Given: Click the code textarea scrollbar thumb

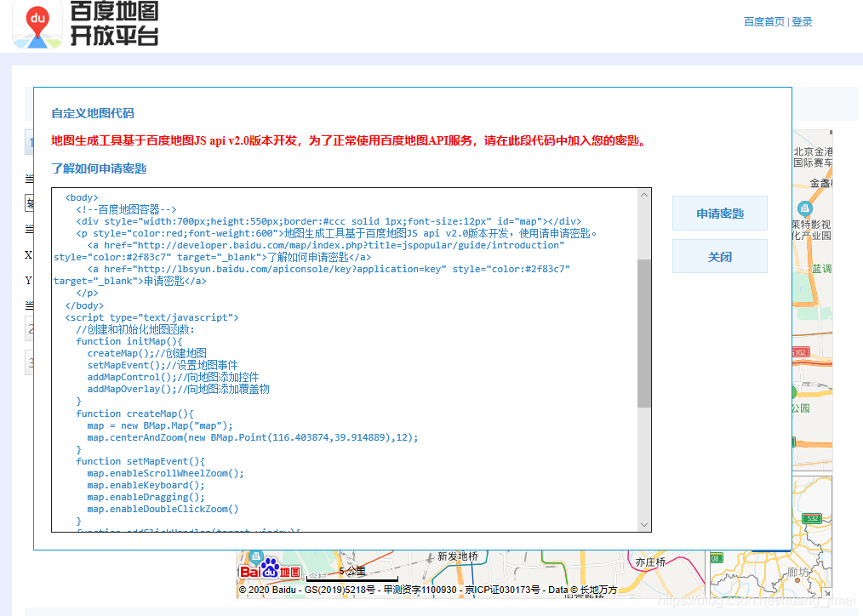Looking at the screenshot, I should 644,334.
